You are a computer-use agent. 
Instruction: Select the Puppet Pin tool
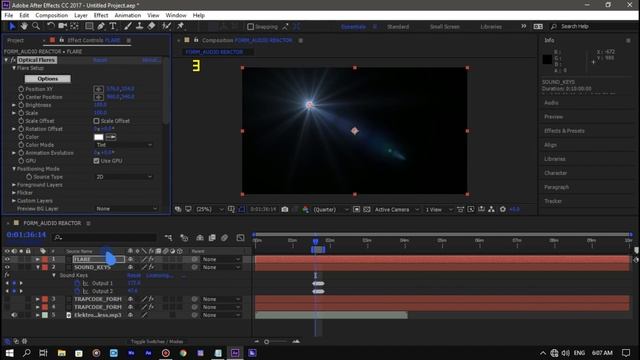[x=180, y=26]
